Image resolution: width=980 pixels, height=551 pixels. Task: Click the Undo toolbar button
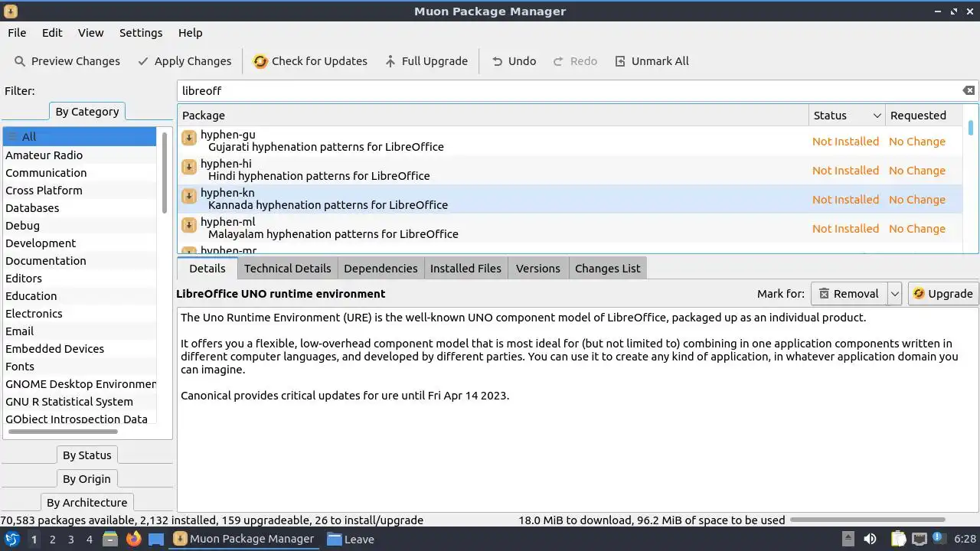pos(514,61)
